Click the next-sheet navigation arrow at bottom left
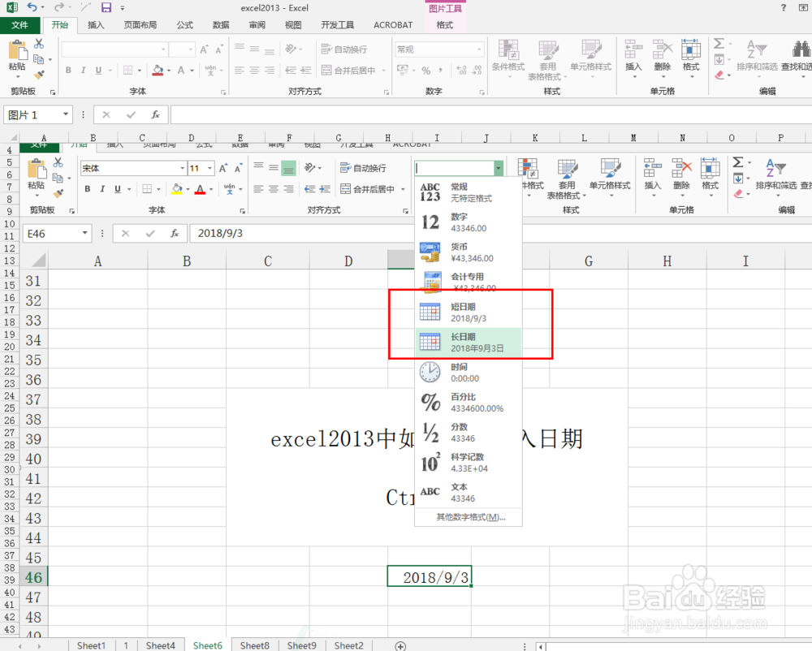The image size is (812, 651). point(39,646)
